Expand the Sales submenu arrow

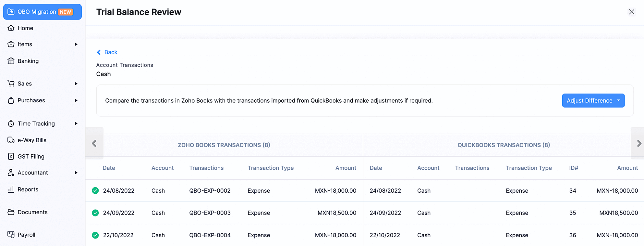tap(76, 84)
